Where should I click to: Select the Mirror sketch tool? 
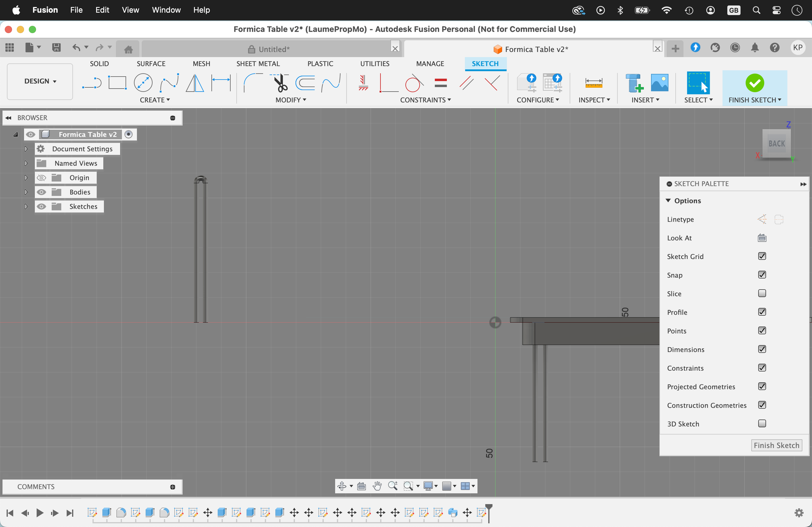pos(195,83)
